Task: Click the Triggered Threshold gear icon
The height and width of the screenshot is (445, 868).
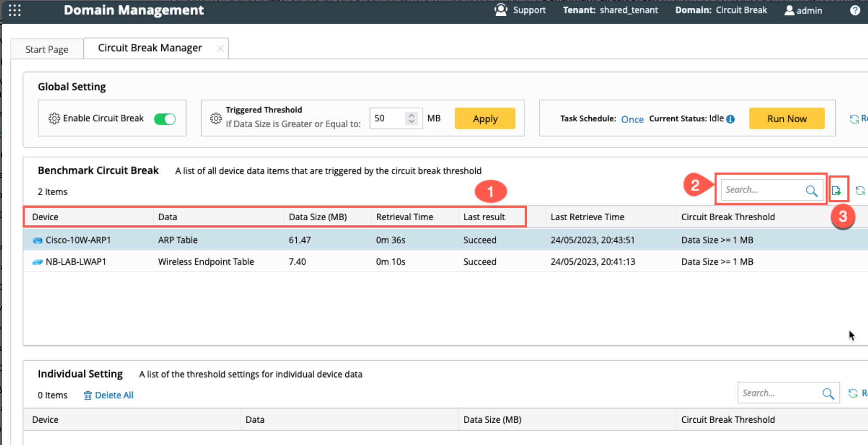Action: (x=215, y=118)
